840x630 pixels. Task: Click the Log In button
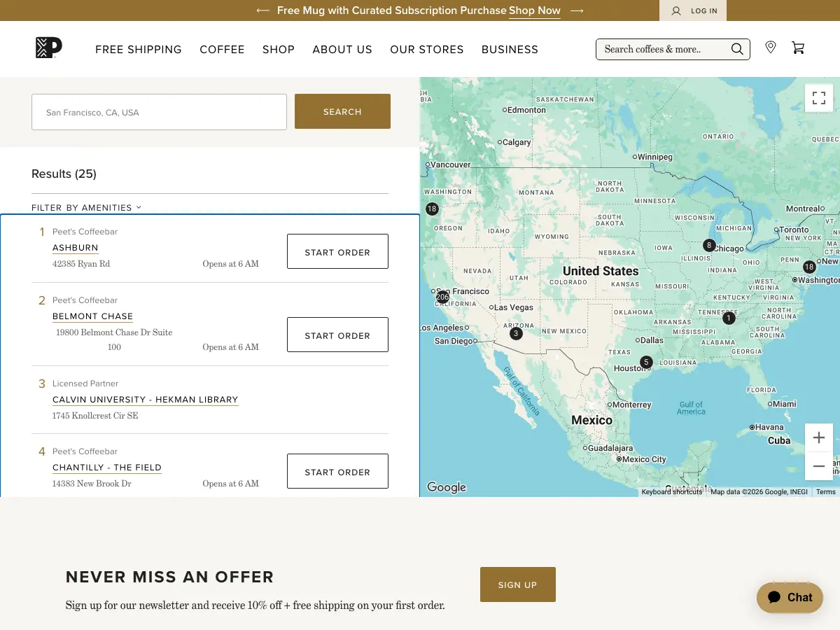693,10
